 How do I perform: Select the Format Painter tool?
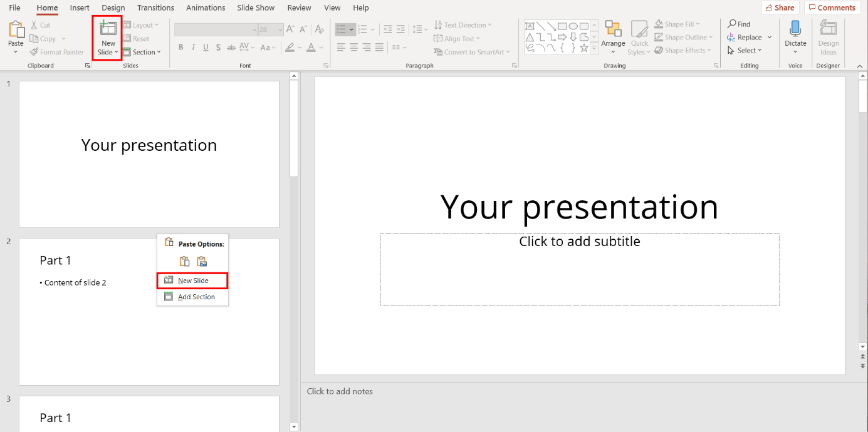pos(57,51)
